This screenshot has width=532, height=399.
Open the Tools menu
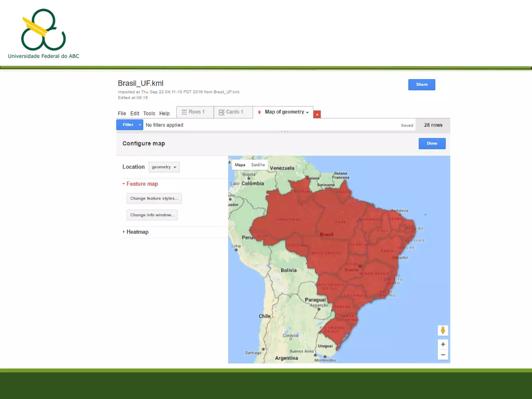coord(149,114)
